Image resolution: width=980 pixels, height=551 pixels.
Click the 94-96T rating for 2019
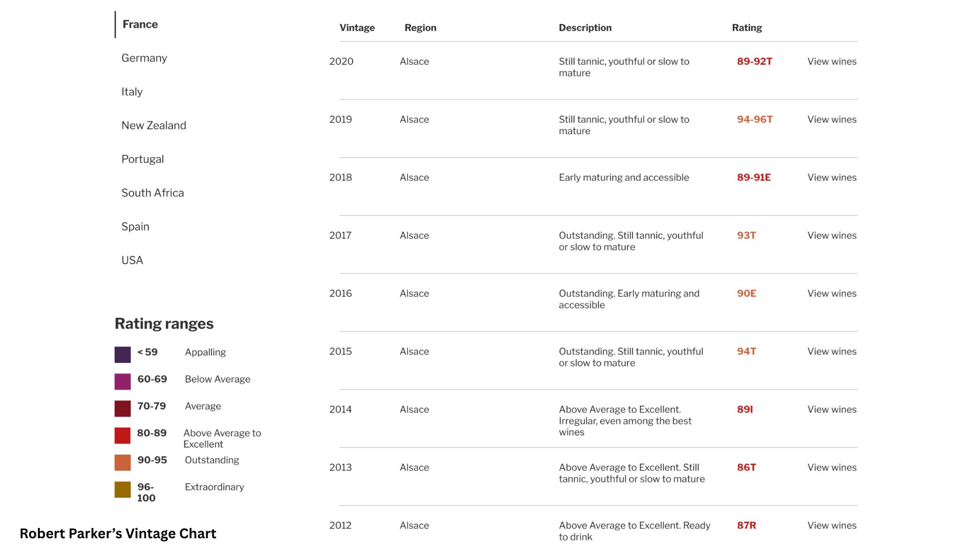point(754,119)
